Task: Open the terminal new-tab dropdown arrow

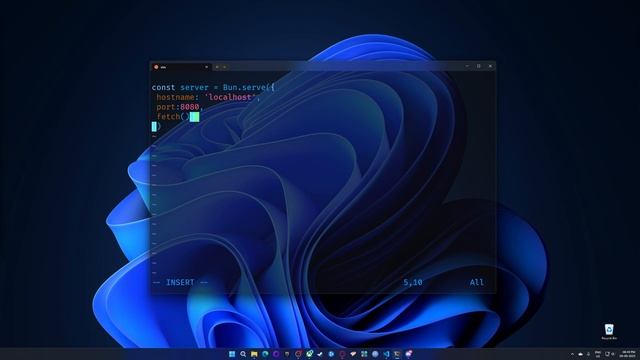Action: (224, 67)
